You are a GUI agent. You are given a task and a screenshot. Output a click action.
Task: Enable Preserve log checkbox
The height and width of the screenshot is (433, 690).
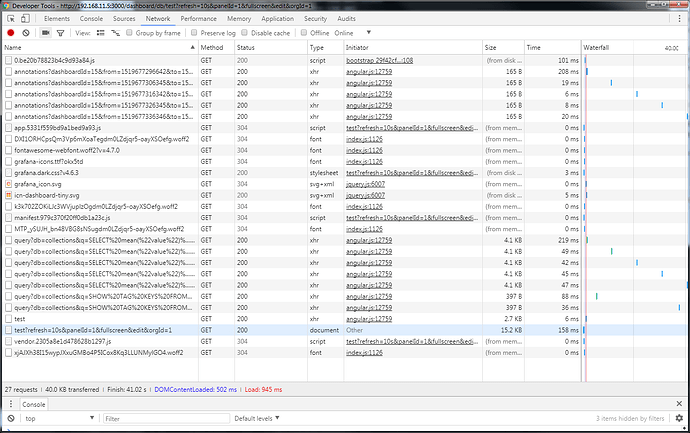click(x=194, y=33)
